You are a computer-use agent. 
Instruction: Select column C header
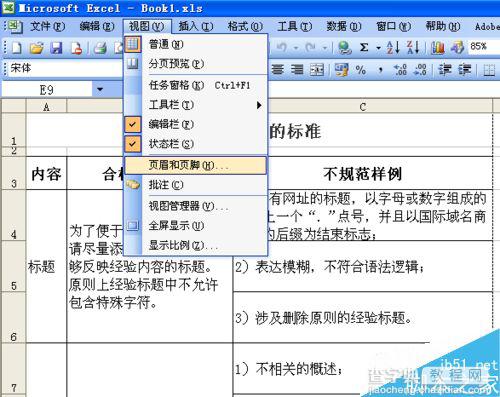(x=363, y=107)
